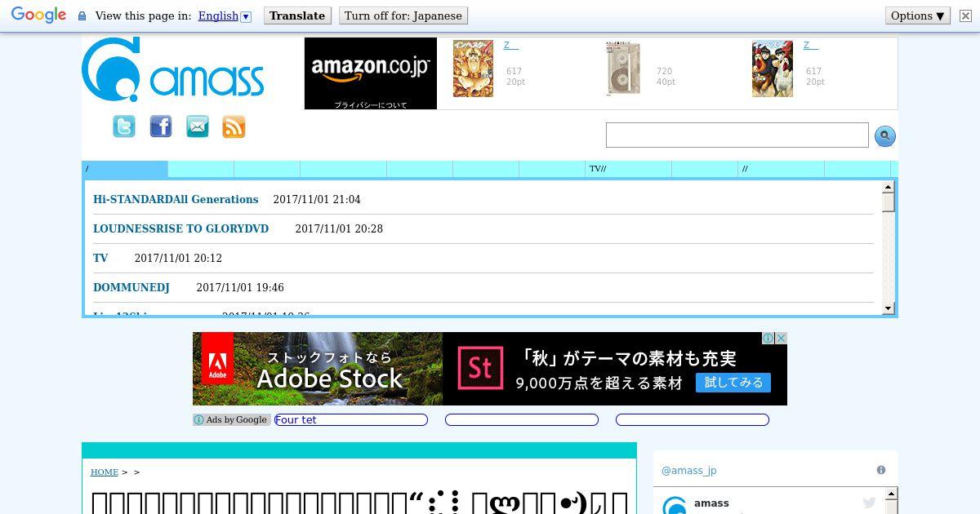Click the Google logo in translate bar
Viewport: 980px width, 514px height.
point(38,16)
